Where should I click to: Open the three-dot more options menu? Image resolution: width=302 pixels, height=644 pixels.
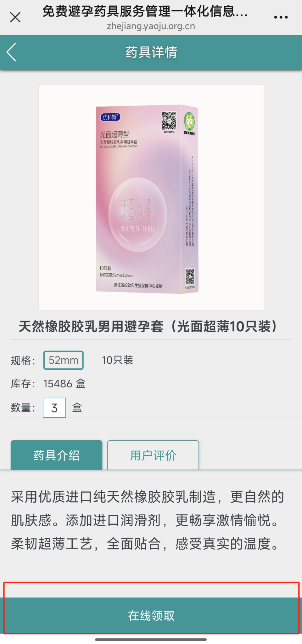pos(281,17)
